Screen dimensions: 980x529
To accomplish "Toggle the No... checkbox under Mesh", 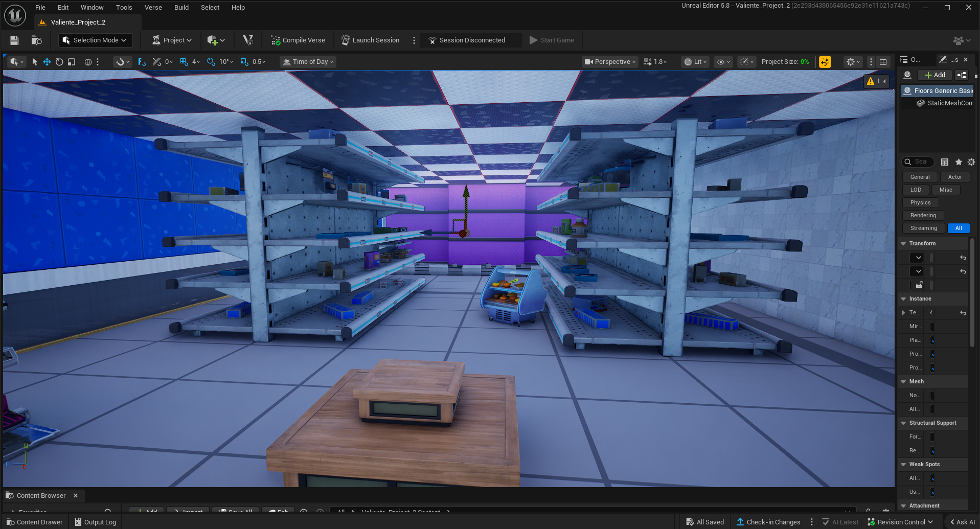I will [x=932, y=396].
